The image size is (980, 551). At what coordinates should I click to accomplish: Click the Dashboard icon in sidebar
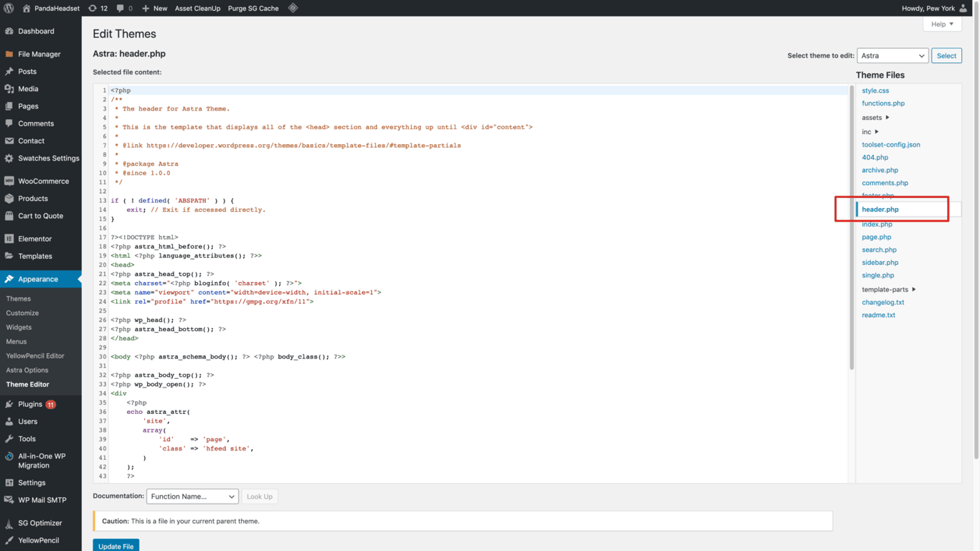[x=9, y=32]
